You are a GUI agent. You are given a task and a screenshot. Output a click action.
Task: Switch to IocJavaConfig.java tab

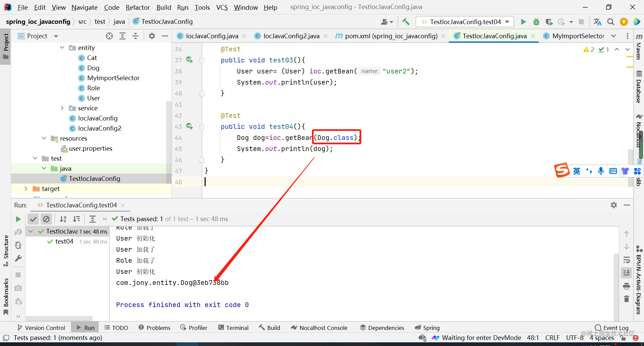pyautogui.click(x=212, y=36)
